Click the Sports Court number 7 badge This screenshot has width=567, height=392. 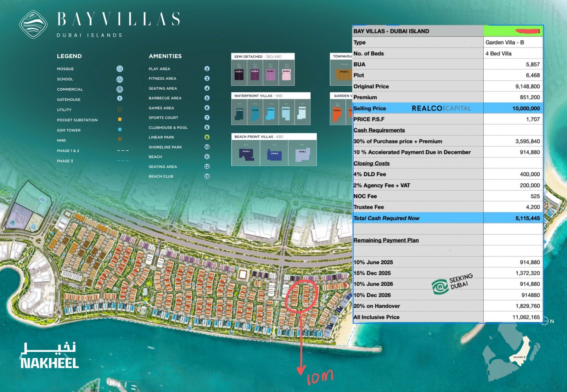pos(207,118)
